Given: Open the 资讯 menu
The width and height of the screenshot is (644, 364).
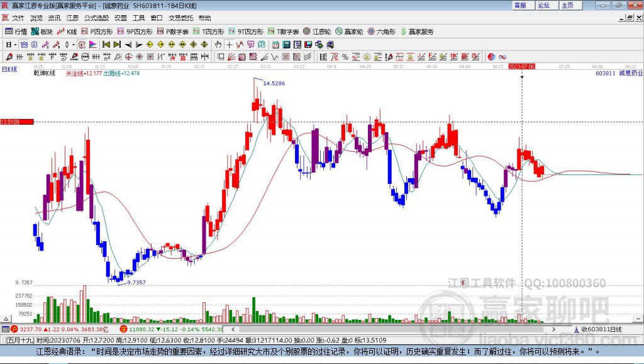Looking at the screenshot, I should point(54,18).
